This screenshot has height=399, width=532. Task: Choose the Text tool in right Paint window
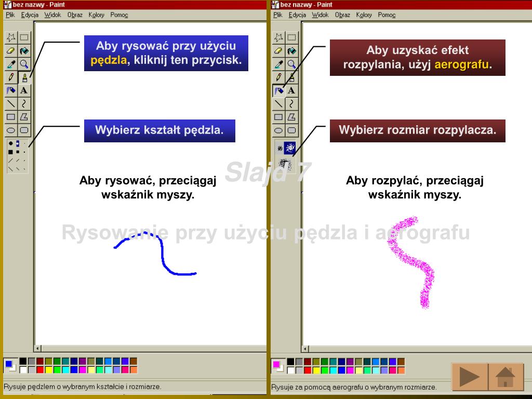point(292,90)
